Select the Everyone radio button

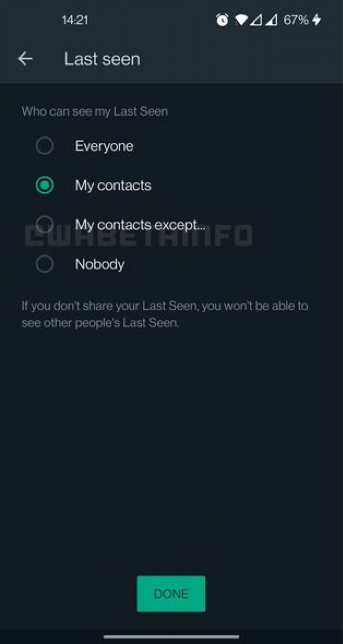[45, 146]
